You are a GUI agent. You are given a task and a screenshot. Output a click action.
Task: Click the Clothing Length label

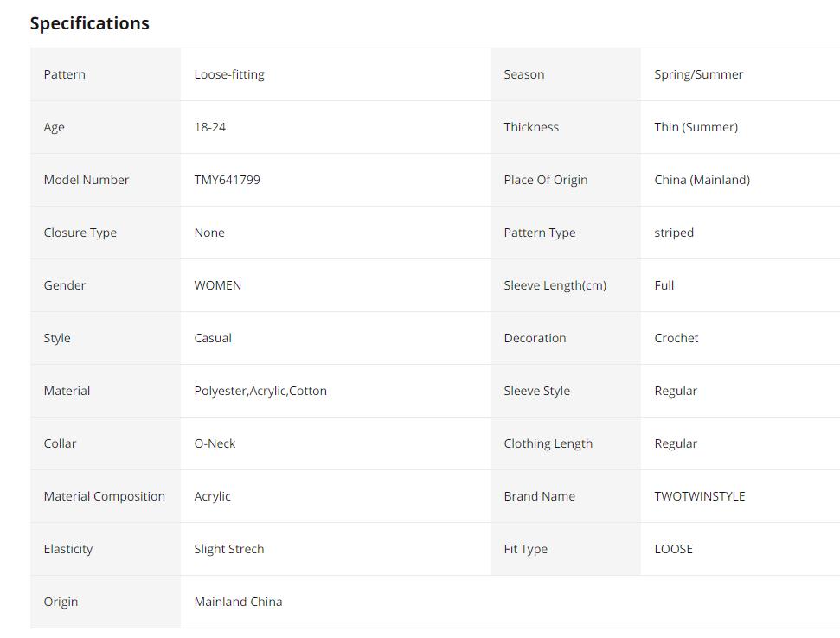tap(548, 443)
